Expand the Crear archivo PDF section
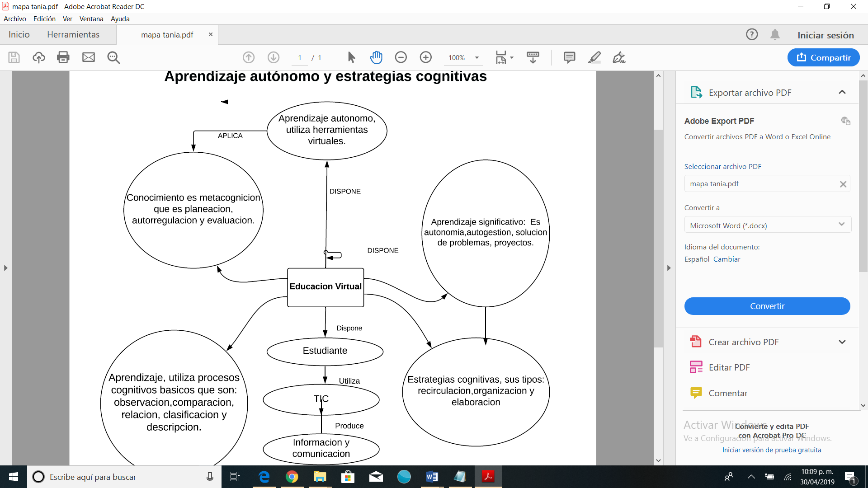This screenshot has height=488, width=868. (x=842, y=342)
